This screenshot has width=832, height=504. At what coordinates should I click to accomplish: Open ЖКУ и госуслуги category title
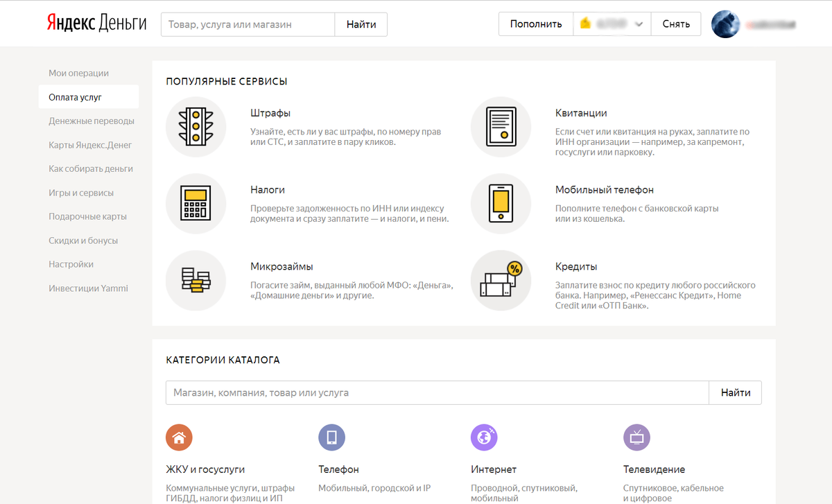[x=205, y=469]
